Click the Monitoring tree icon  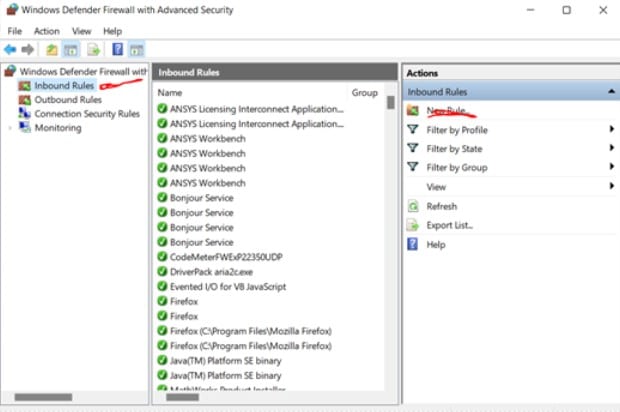[x=25, y=127]
